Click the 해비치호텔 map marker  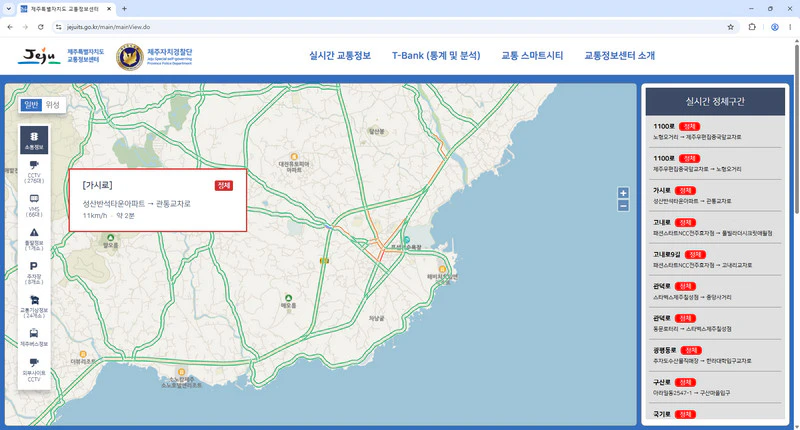click(x=442, y=269)
